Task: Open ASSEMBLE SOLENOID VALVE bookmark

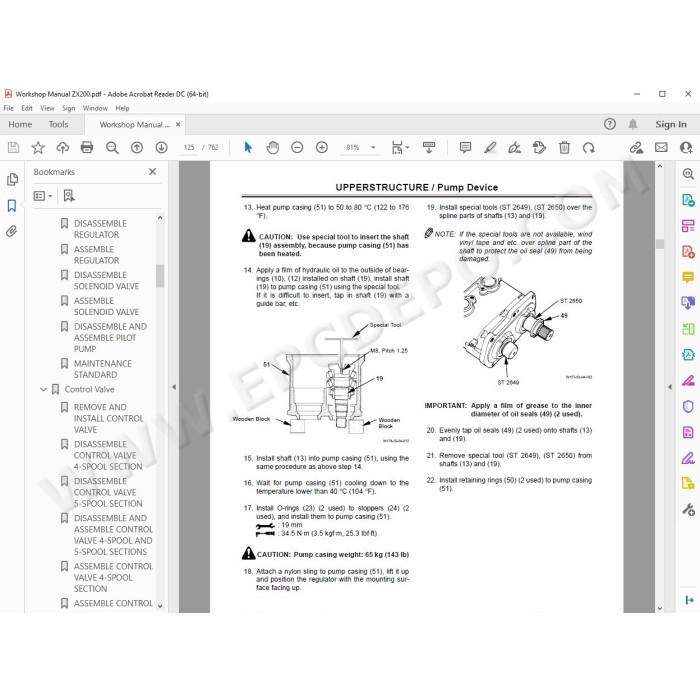Action: [106, 306]
